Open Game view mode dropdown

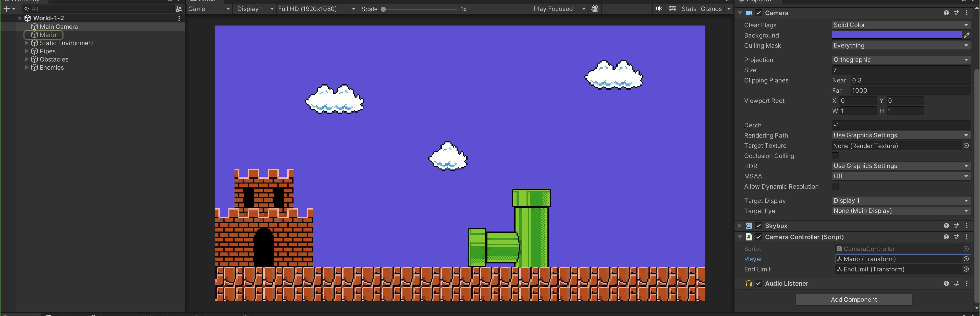pyautogui.click(x=209, y=9)
